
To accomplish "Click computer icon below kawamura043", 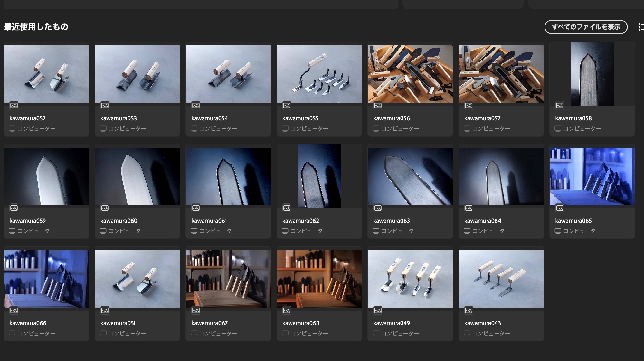I will [467, 333].
